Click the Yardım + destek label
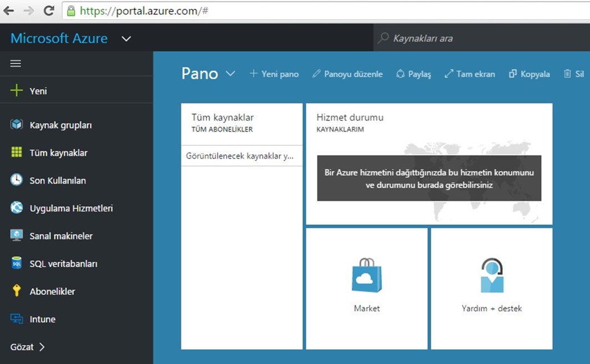Image resolution: width=590 pixels, height=364 pixels. click(492, 309)
